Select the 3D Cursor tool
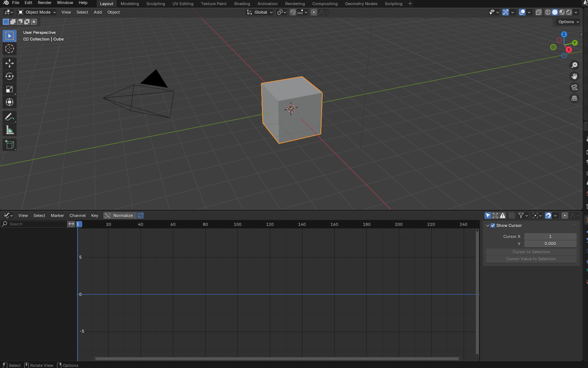The height and width of the screenshot is (368, 588). tap(10, 49)
